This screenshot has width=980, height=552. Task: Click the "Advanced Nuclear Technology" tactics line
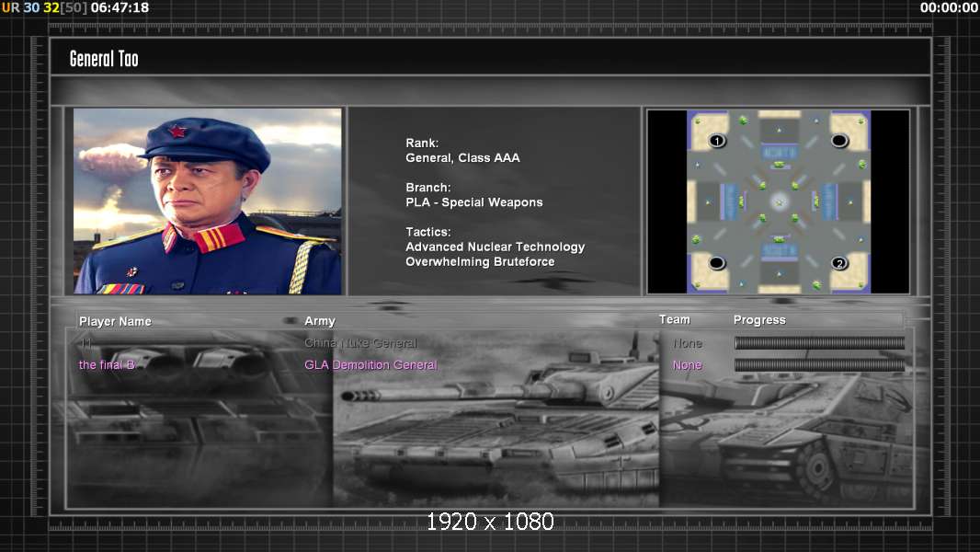tap(495, 247)
